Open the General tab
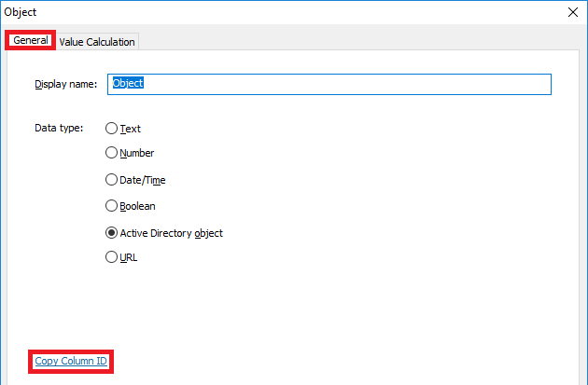Screen dimensions: 588x385 31,40
